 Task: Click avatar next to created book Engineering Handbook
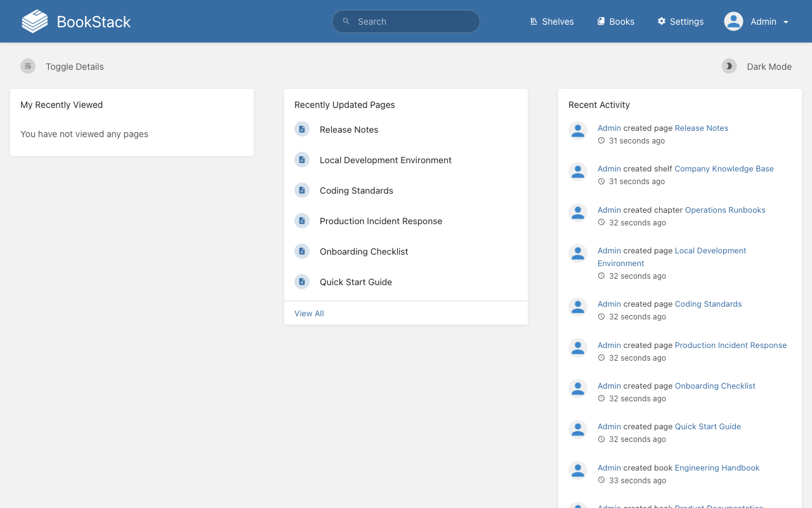coord(578,471)
